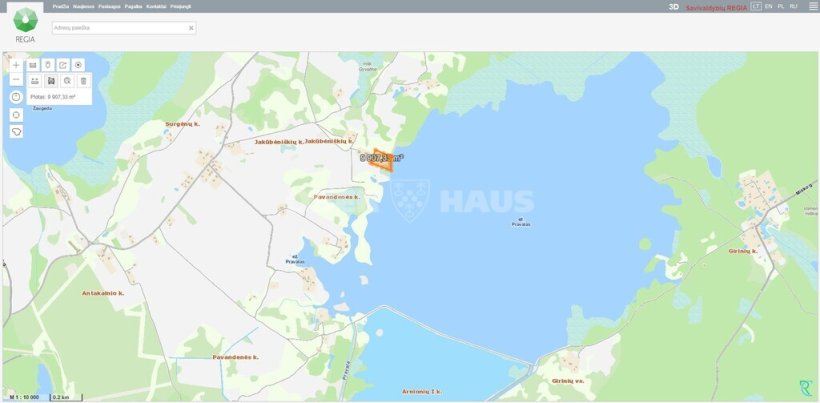Click the measure ruler tool icon
This screenshot has width=820, height=403.
coord(33,64)
